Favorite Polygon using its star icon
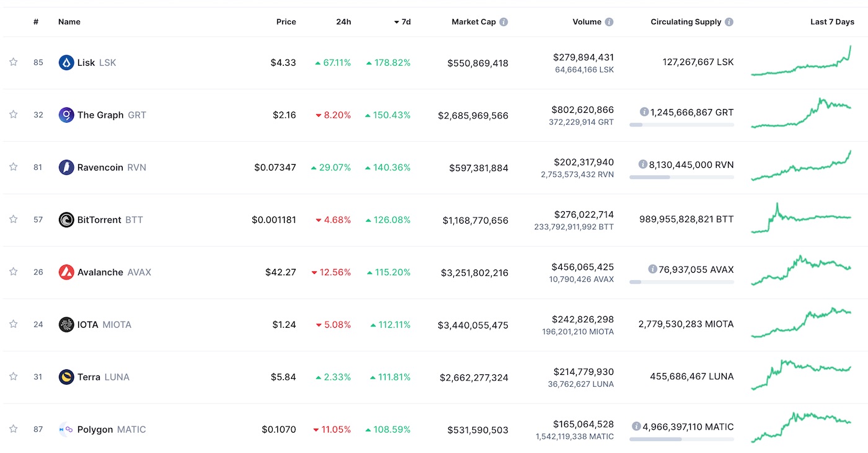The height and width of the screenshot is (453, 868). 13,429
